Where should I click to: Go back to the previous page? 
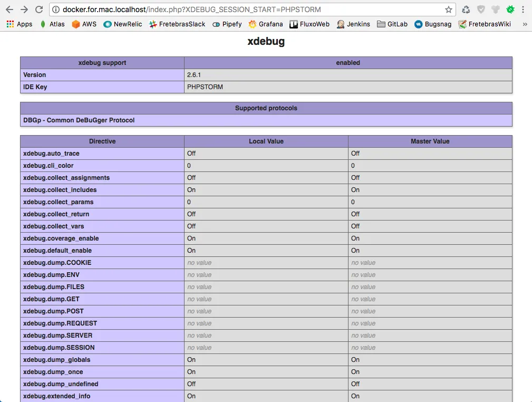point(9,9)
